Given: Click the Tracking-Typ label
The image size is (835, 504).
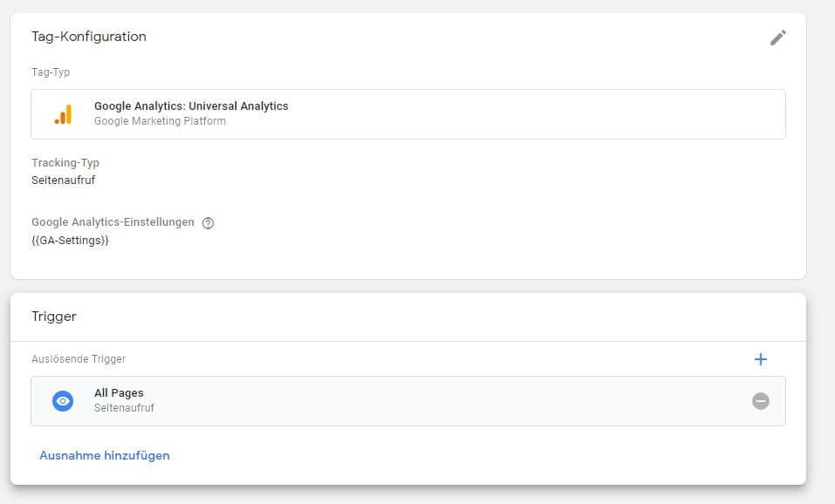Looking at the screenshot, I should click(x=65, y=163).
